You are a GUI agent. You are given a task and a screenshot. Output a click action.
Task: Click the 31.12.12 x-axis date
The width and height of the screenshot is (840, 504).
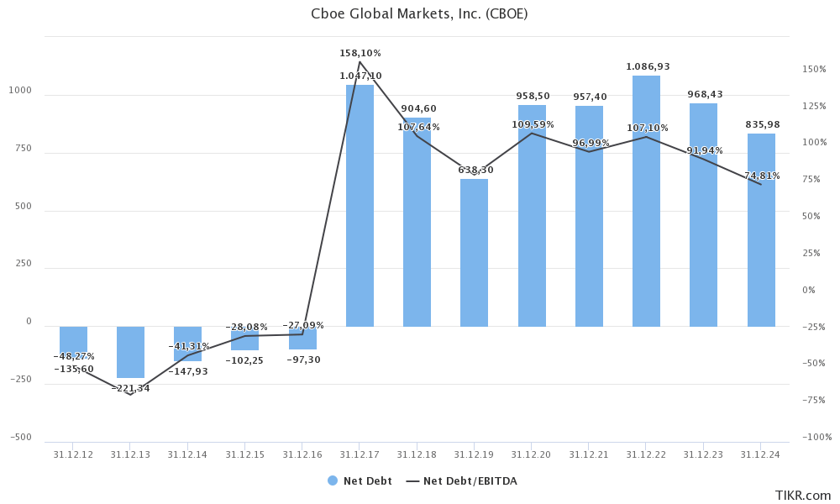point(73,454)
